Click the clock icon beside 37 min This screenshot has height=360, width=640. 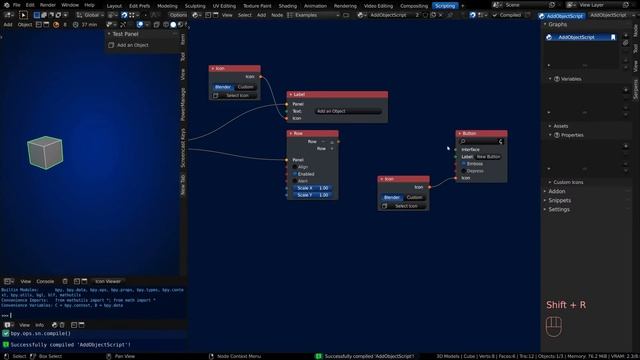point(76,24)
